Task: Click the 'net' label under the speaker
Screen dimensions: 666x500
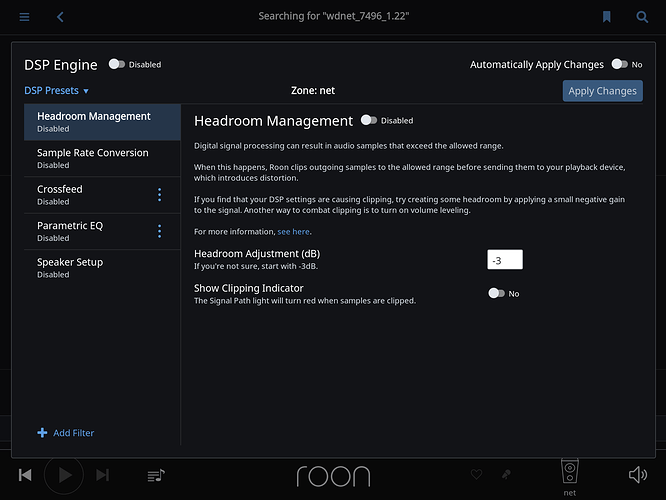Action: (x=570, y=493)
